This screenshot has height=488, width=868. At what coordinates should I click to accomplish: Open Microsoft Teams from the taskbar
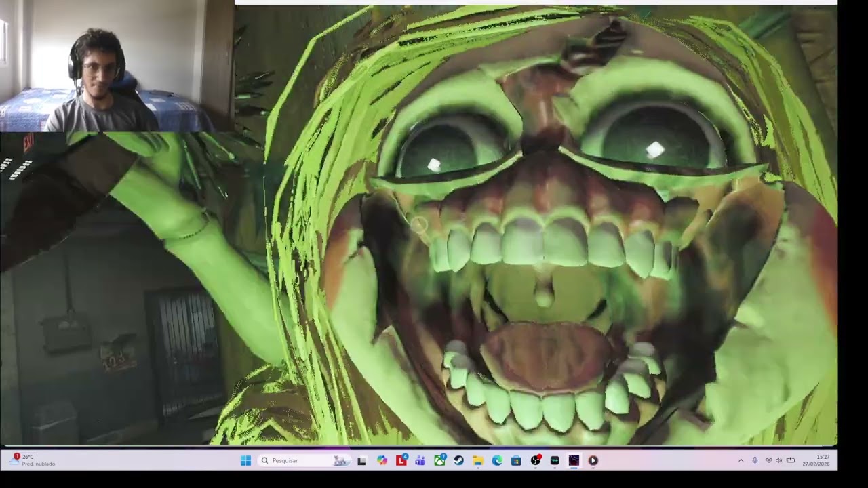point(420,460)
